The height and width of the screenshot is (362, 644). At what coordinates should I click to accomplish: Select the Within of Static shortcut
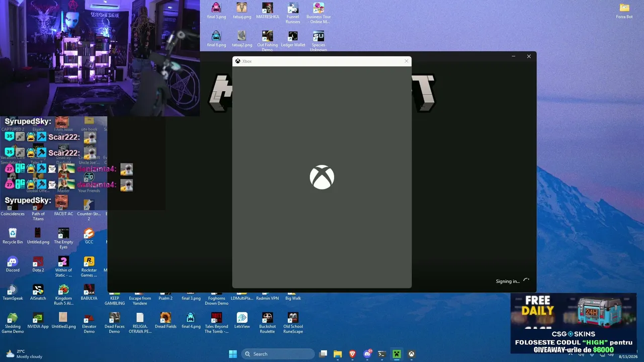64,266
